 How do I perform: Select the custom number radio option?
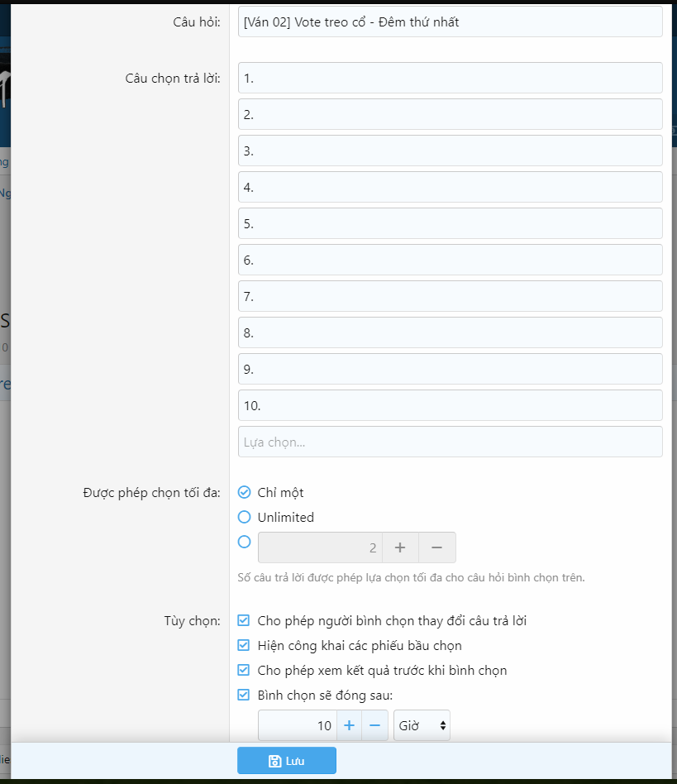tap(244, 543)
